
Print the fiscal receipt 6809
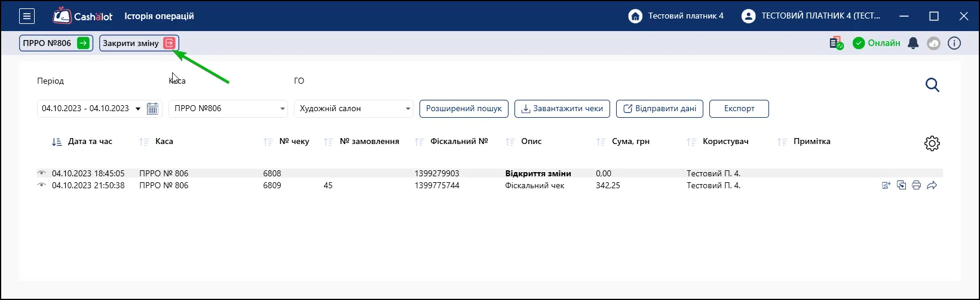[916, 185]
